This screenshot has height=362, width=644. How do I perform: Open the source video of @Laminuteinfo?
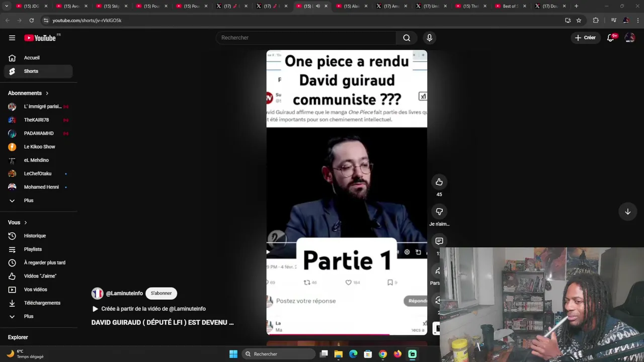pos(149,309)
